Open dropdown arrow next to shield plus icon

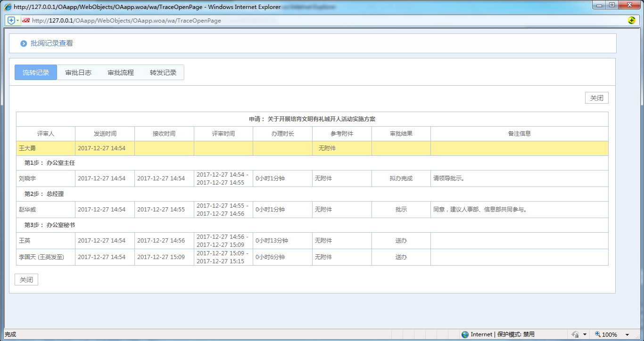[x=18, y=21]
